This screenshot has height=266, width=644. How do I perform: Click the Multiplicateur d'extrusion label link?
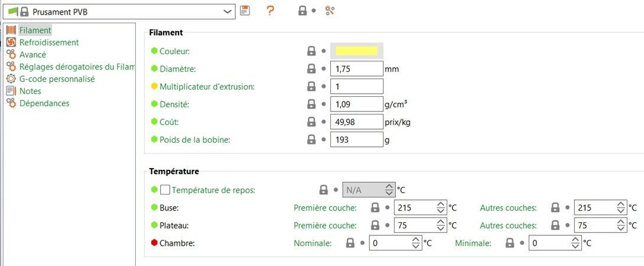coord(207,87)
